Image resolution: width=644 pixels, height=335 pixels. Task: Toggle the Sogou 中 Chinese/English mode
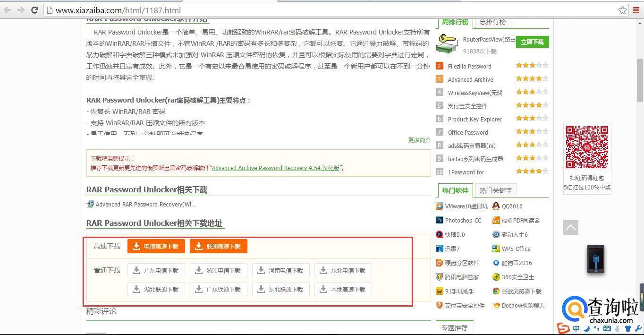576,328
